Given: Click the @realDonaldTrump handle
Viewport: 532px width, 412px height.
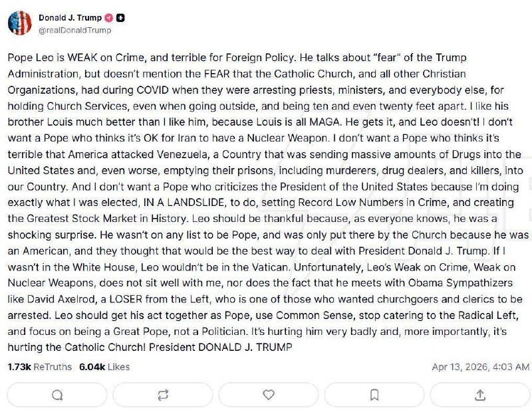Looking at the screenshot, I should [75, 30].
